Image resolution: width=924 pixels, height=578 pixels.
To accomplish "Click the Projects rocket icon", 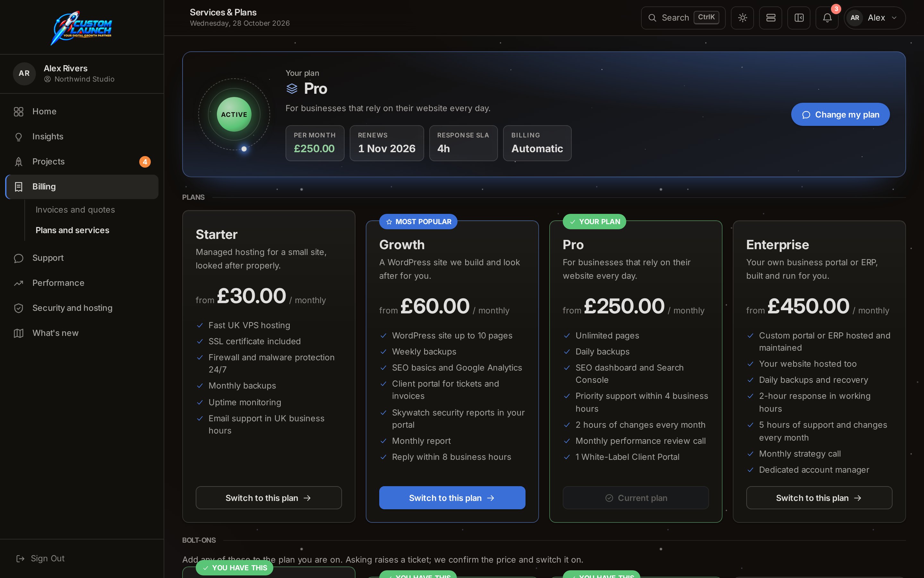I will (19, 162).
